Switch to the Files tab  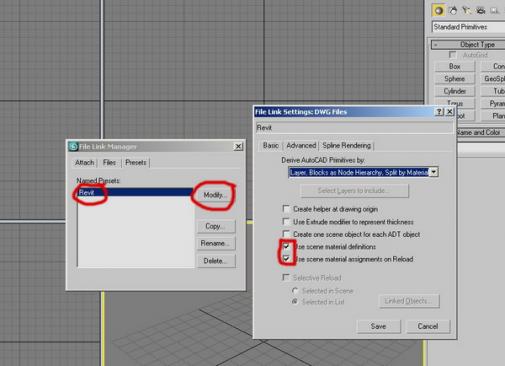pos(109,163)
